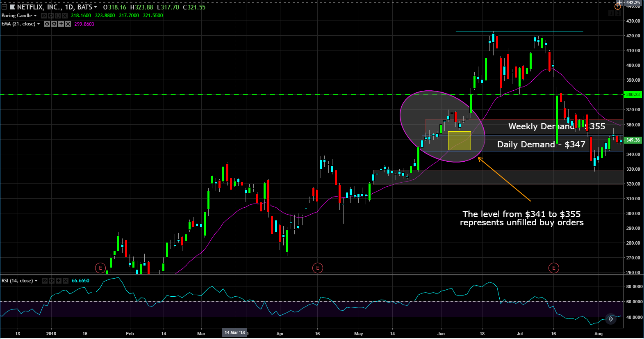The image size is (644, 339).
Task: Select the Daily Demand - $347 label
Action: [541, 144]
